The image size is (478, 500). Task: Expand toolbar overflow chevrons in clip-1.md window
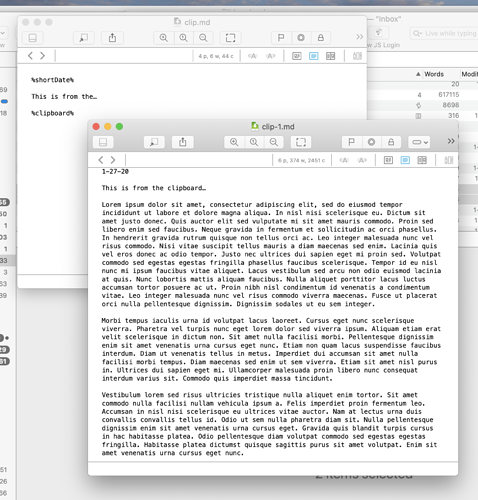[x=451, y=141]
